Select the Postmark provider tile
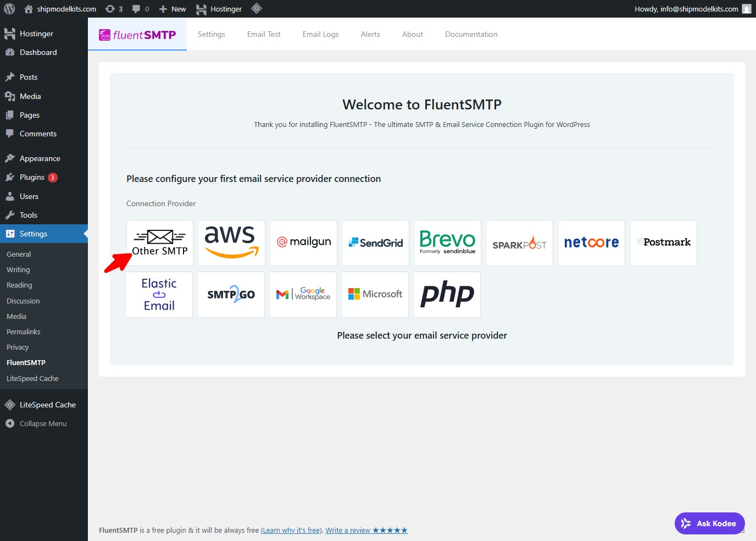This screenshot has height=541, width=756. 663,242
